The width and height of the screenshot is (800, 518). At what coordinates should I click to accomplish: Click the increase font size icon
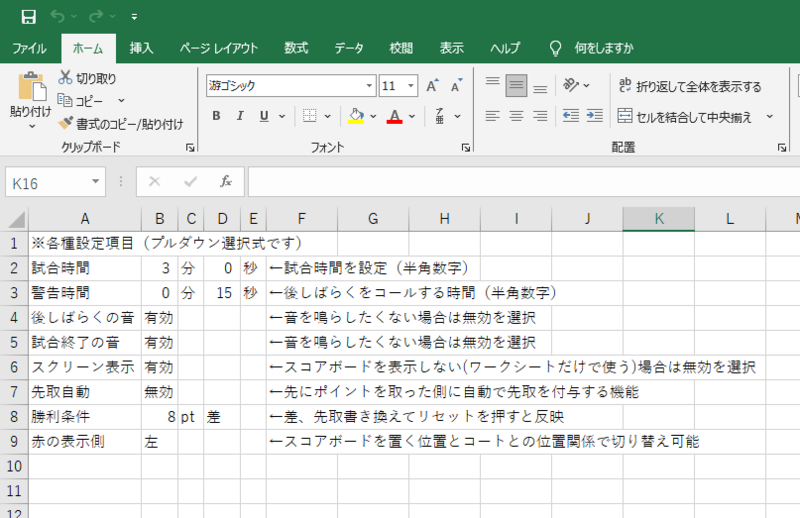(432, 86)
